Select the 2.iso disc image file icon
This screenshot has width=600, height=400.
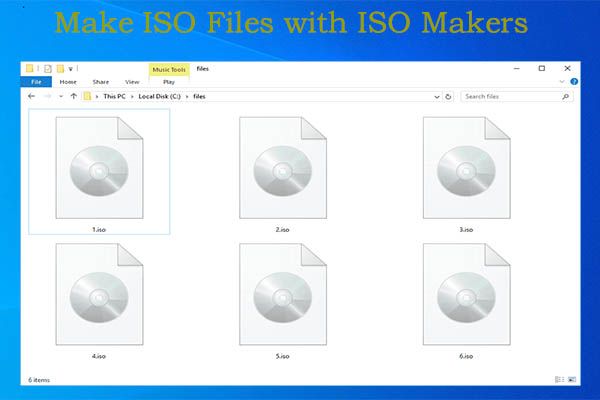pyautogui.click(x=283, y=168)
